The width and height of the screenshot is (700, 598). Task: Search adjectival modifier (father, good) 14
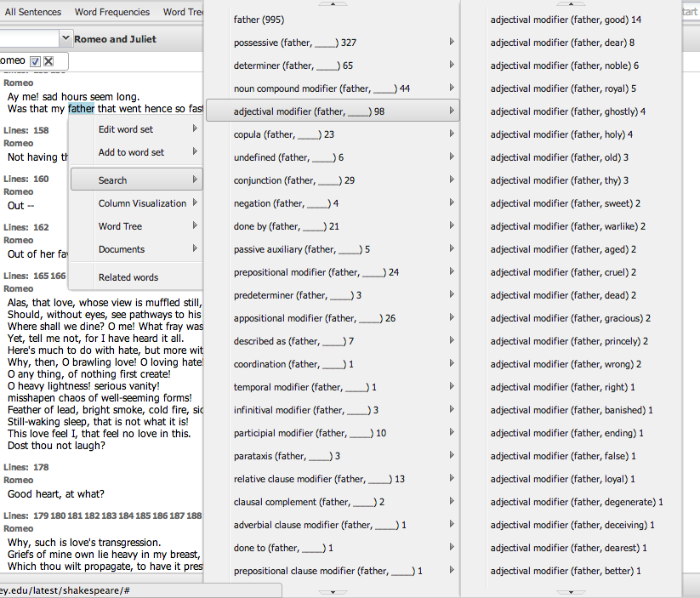[x=571, y=20]
